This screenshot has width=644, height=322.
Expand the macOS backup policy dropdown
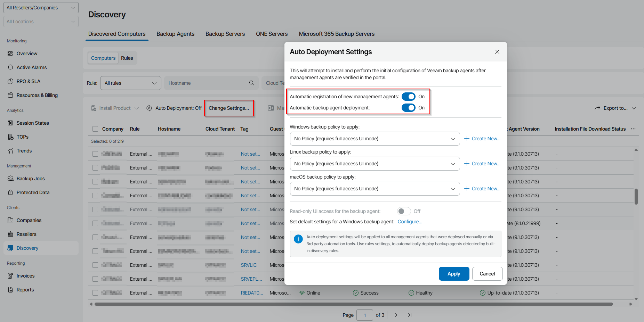tap(375, 189)
